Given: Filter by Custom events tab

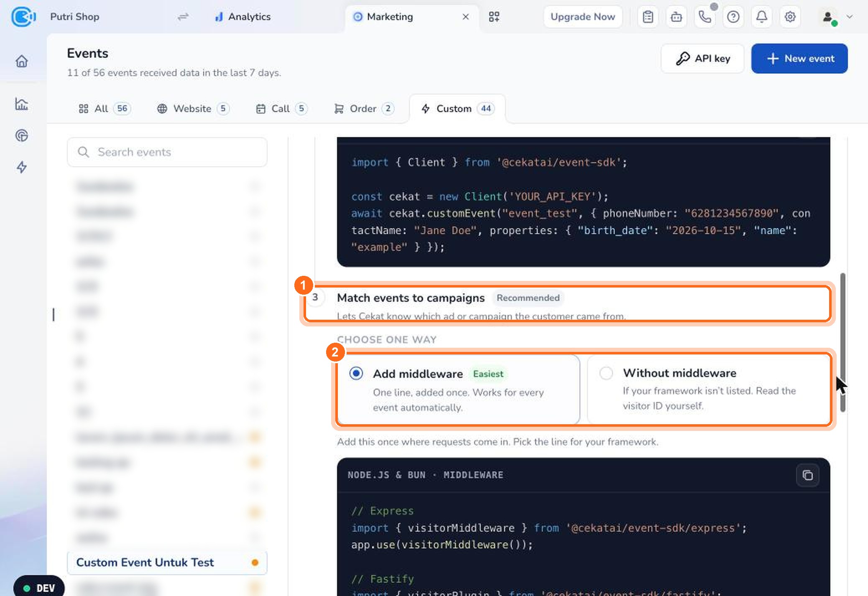Looking at the screenshot, I should [x=457, y=109].
